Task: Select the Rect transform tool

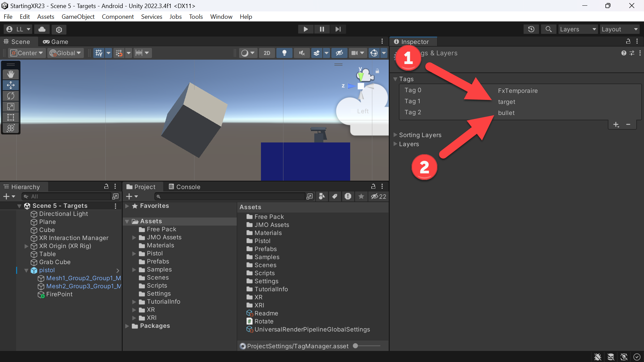Action: [11, 117]
